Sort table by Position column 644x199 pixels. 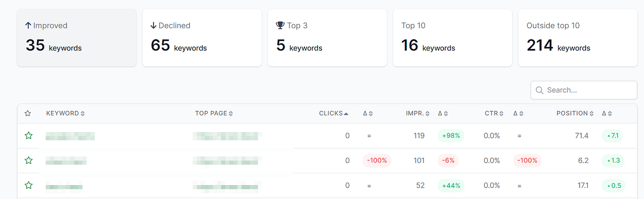coord(575,113)
